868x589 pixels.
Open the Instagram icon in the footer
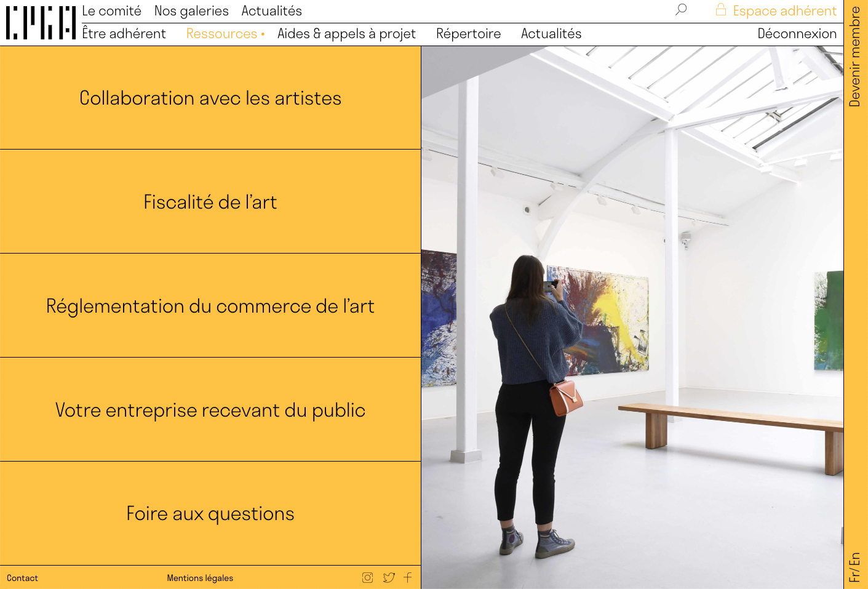368,577
